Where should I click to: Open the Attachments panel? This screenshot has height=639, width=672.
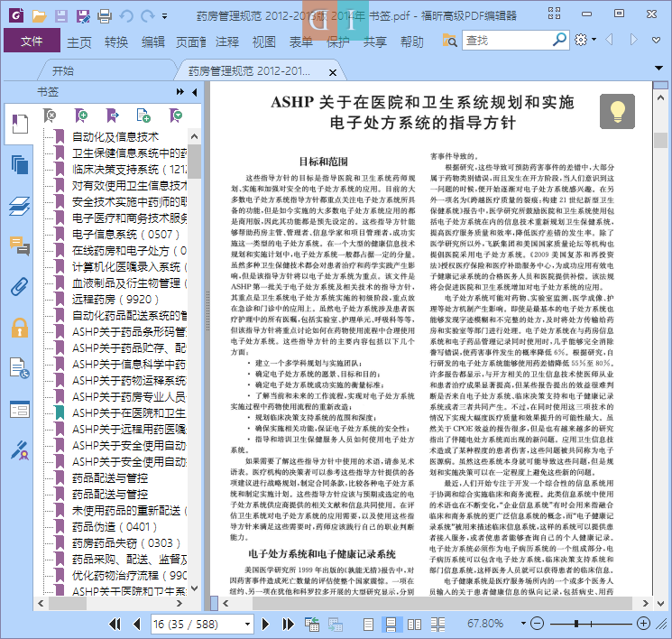[x=20, y=286]
